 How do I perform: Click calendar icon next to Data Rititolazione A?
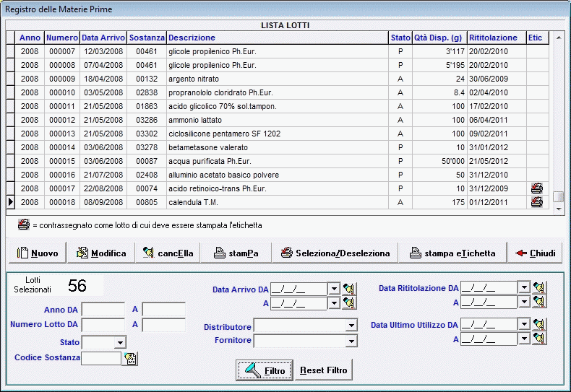tap(539, 302)
